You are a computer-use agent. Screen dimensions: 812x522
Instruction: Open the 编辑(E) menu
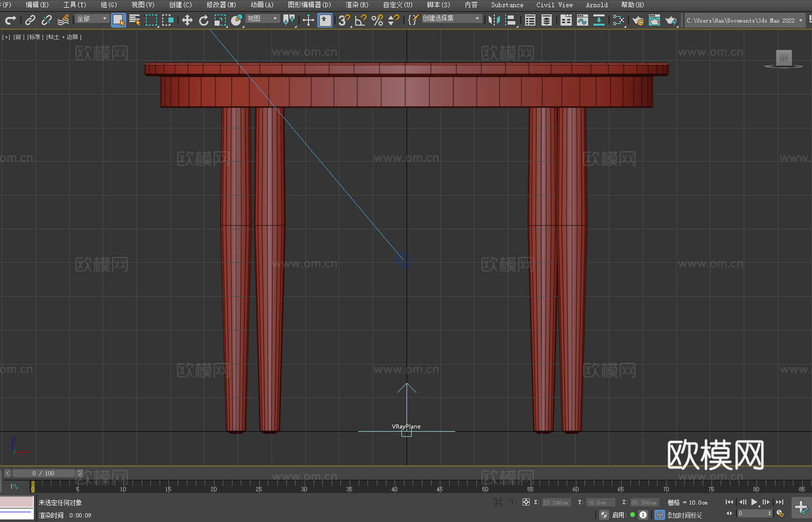[37, 5]
